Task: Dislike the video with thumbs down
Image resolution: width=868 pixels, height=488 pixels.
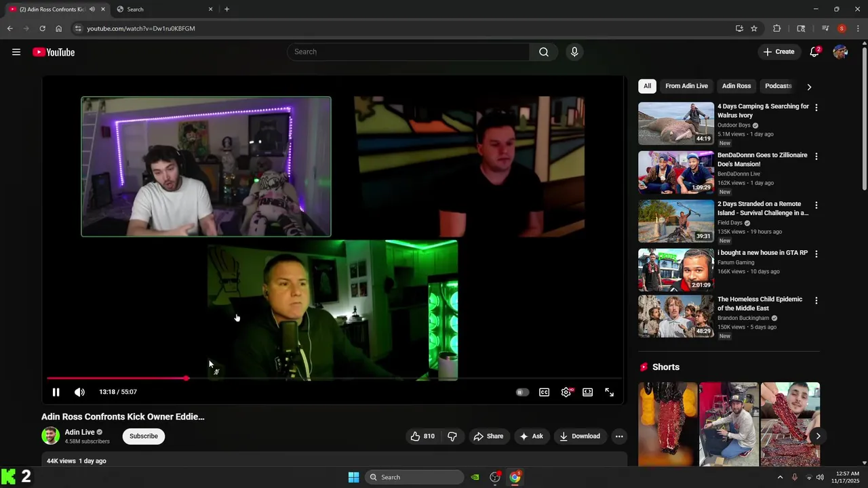Action: click(x=452, y=436)
